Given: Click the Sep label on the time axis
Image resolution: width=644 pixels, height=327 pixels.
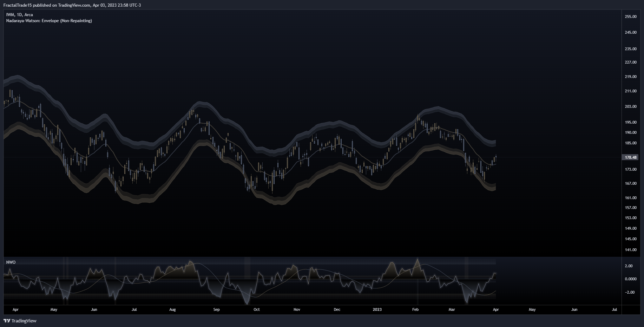Looking at the screenshot, I should click(216, 309).
